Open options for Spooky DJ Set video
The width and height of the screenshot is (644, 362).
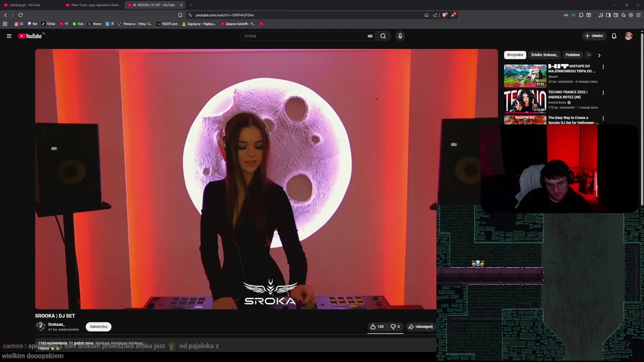pyautogui.click(x=603, y=119)
